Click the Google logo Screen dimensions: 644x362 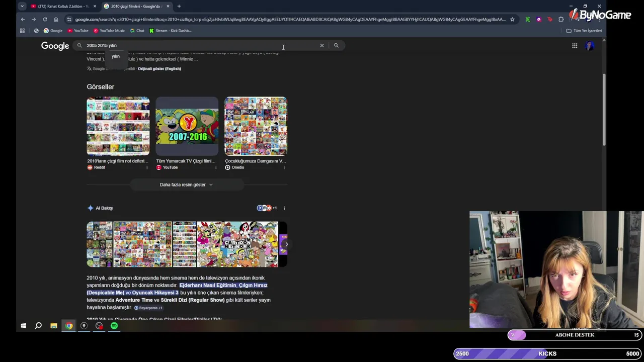pos(55,46)
